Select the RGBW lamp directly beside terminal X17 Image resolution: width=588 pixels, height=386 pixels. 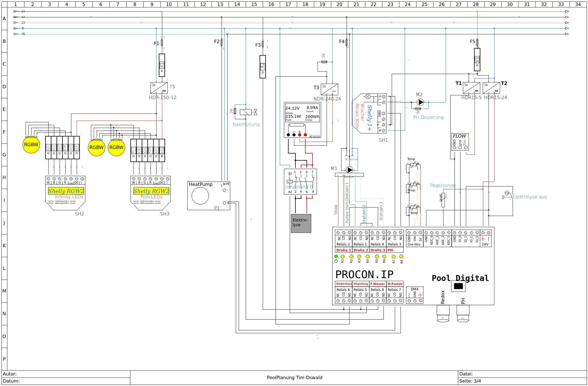tap(116, 148)
